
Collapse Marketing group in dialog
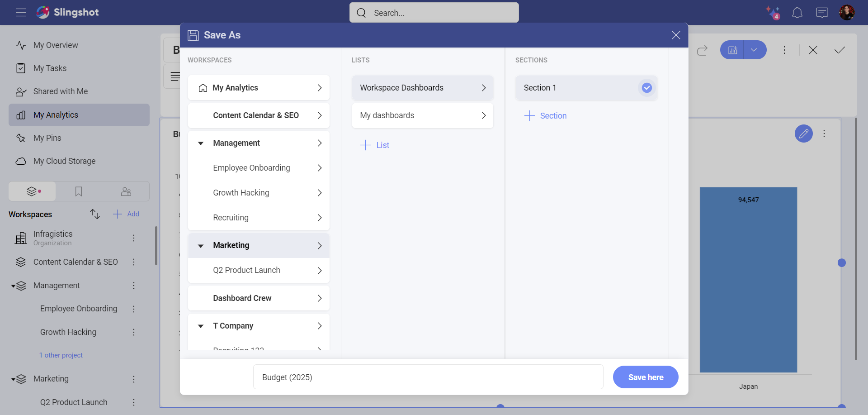point(201,246)
